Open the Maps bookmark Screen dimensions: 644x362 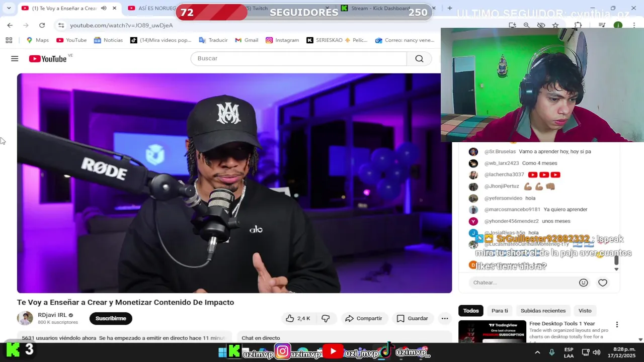pyautogui.click(x=37, y=40)
